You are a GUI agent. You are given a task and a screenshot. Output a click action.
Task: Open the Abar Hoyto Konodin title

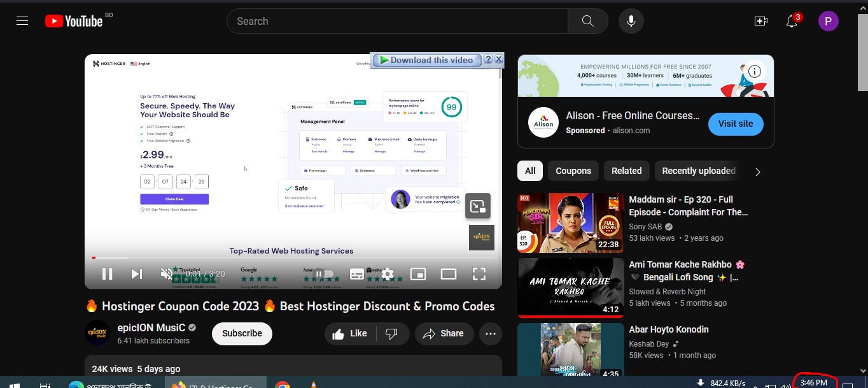coord(668,329)
